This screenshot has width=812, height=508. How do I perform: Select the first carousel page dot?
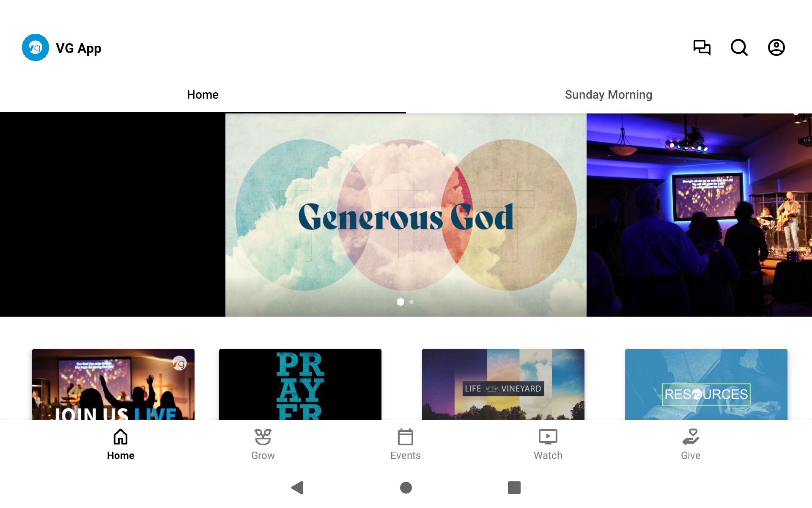coord(400,302)
